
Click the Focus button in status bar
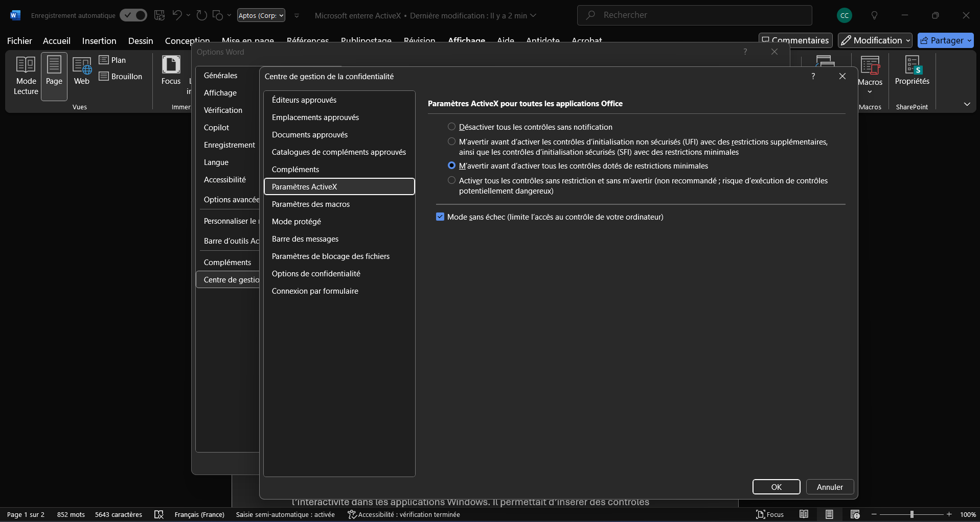click(770, 514)
